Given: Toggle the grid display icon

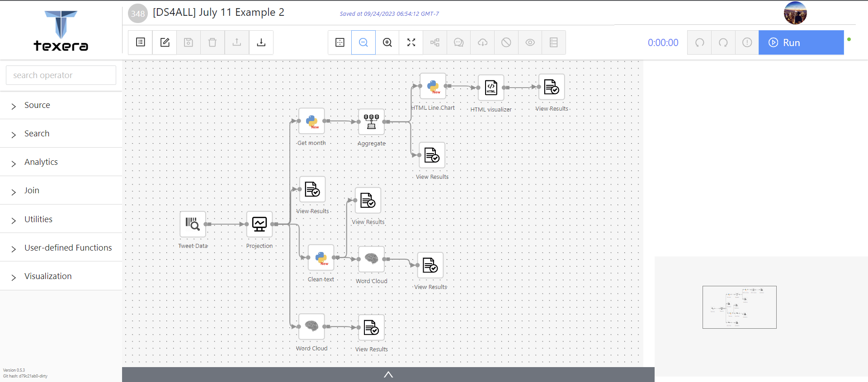Looking at the screenshot, I should point(340,42).
